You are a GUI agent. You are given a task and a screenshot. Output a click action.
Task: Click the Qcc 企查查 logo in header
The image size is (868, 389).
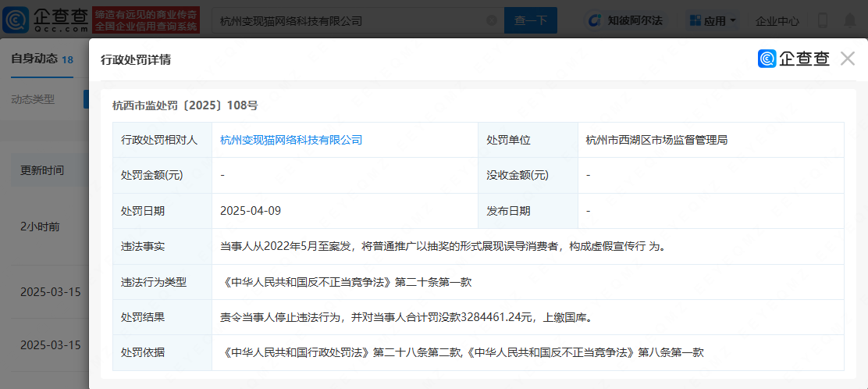[x=46, y=20]
